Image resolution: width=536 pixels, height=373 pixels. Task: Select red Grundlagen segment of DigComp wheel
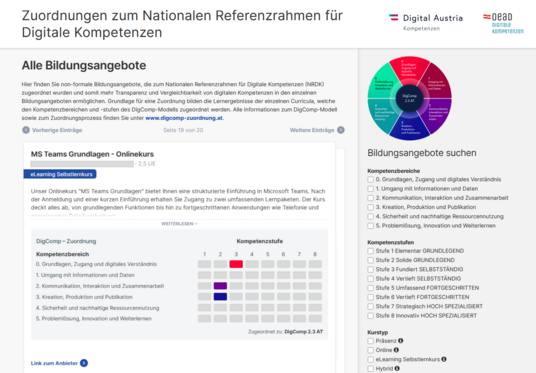click(x=410, y=70)
